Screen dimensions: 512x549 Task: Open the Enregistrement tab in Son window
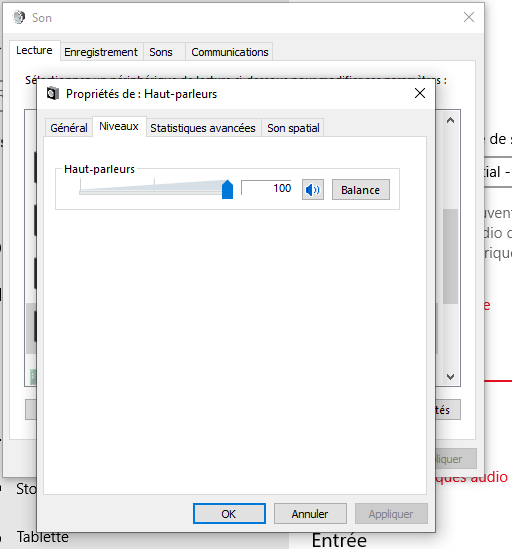101,52
